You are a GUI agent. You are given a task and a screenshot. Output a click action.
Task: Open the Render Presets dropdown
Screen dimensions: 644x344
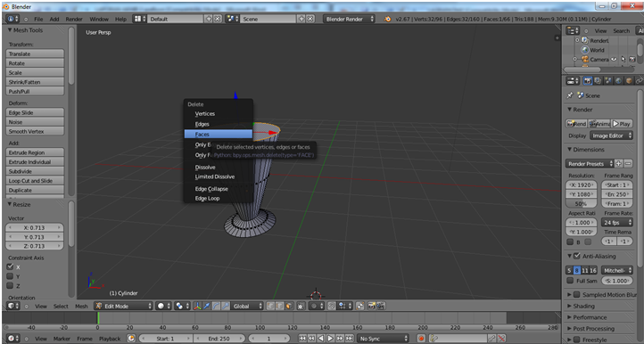[590, 163]
